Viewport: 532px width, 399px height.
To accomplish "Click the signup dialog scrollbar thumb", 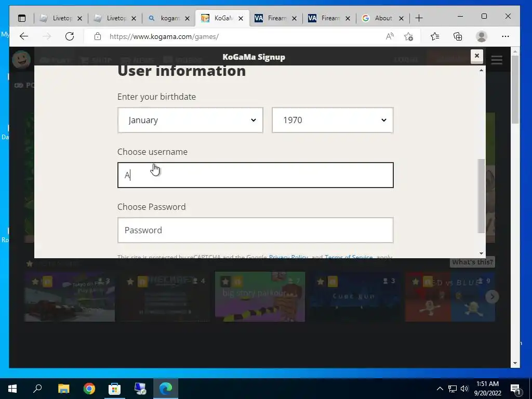I will 481,196.
